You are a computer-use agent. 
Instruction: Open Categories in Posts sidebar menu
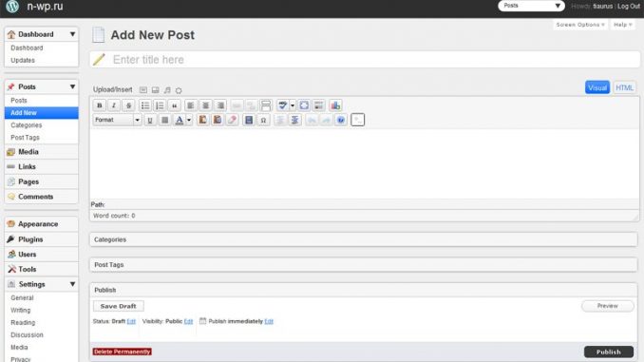point(27,124)
